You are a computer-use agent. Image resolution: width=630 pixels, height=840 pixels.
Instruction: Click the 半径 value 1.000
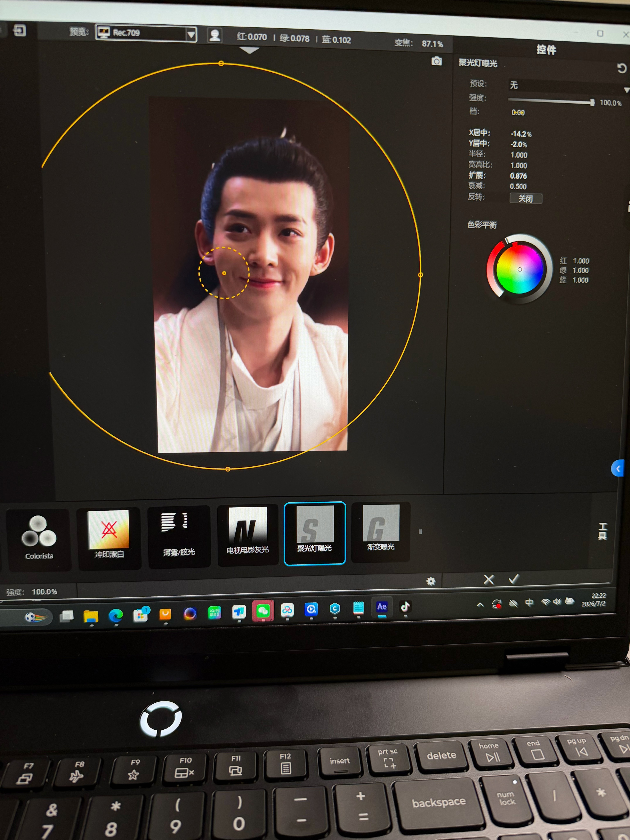(x=519, y=155)
